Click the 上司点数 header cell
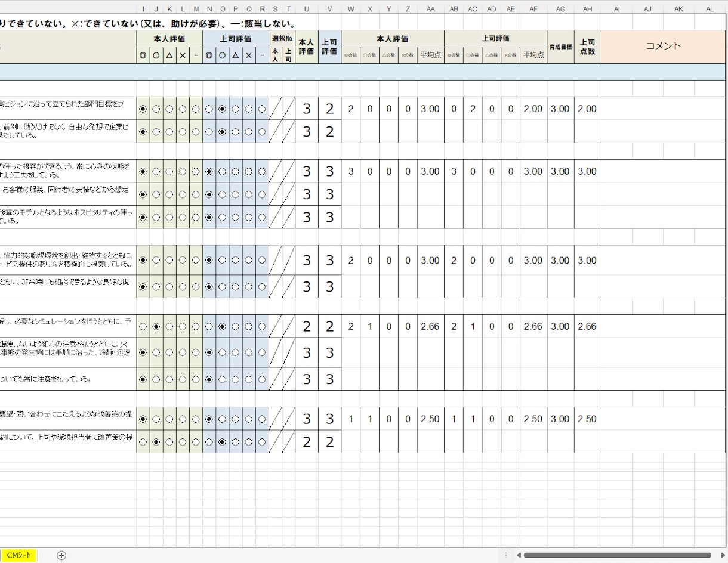728x563 pixels. [588, 47]
